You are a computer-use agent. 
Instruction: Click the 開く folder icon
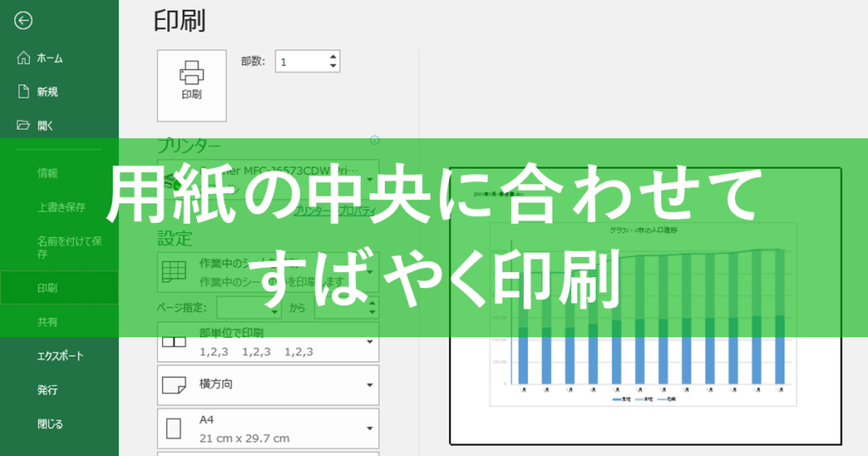[x=23, y=125]
